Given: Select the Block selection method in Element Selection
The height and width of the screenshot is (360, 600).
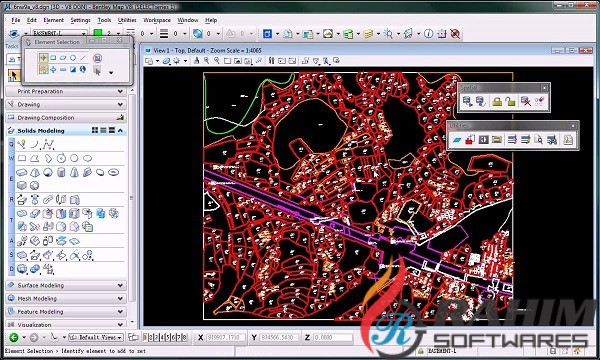Looking at the screenshot, I should (53, 58).
